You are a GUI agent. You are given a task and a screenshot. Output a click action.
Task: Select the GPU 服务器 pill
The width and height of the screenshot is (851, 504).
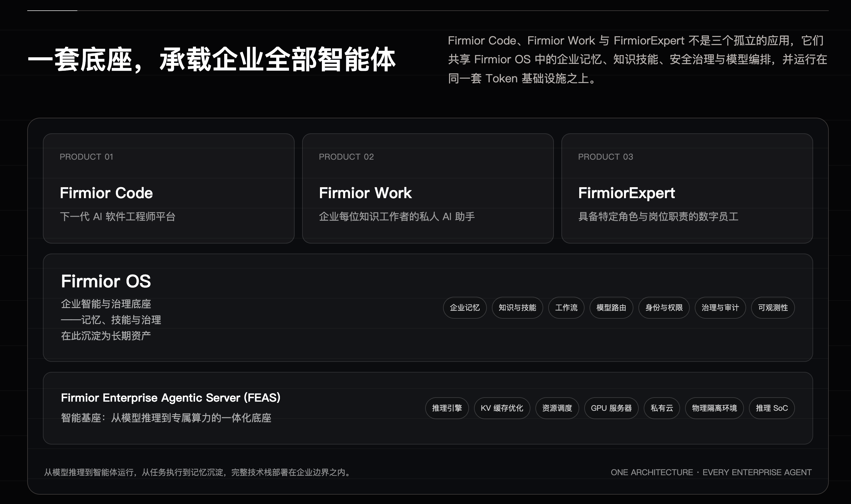611,408
